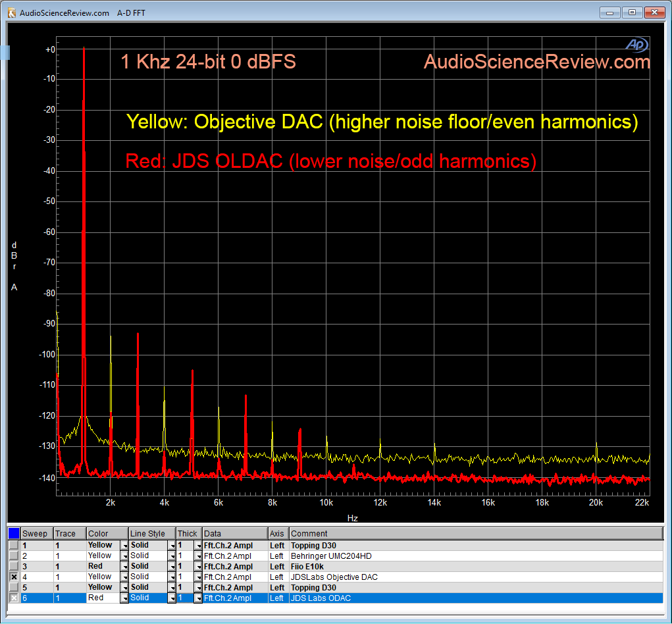Click Fft.Ch.2 Ampl data cell in Fiio row

pos(235,567)
